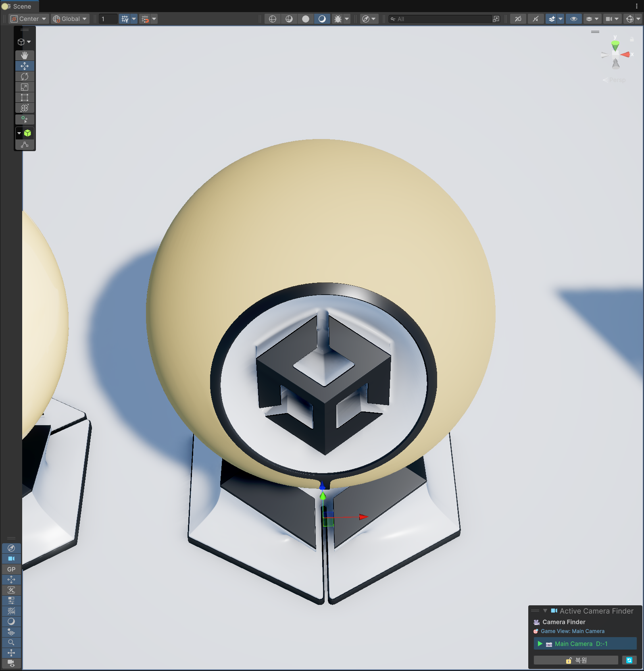
Task: Open the compass view options dropdown
Action: tap(369, 19)
